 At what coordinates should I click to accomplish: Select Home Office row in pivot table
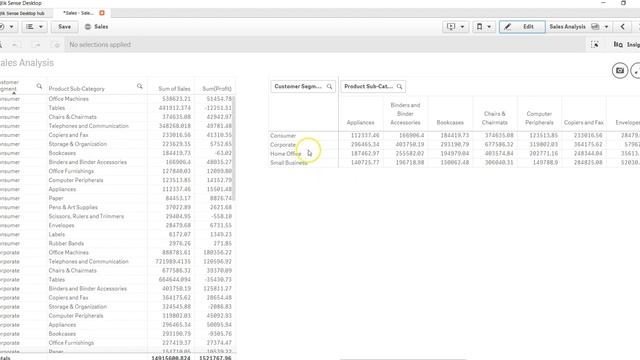click(285, 153)
